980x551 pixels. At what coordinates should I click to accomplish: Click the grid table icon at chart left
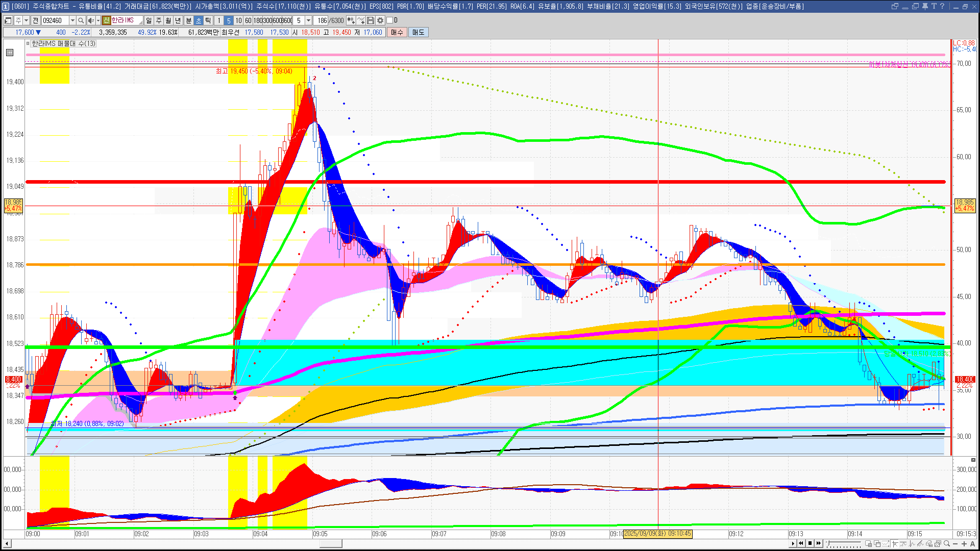10,53
